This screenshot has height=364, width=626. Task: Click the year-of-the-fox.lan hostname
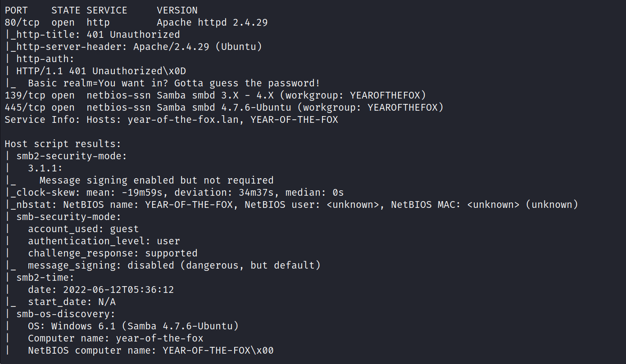coord(186,119)
